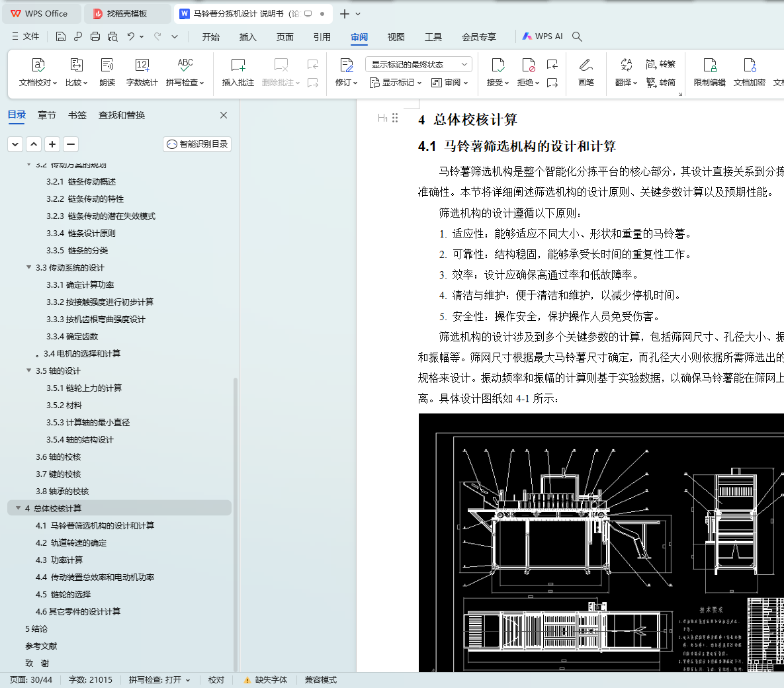The image size is (784, 688).
Task: Click the promote heading level plus button
Action: (52, 144)
